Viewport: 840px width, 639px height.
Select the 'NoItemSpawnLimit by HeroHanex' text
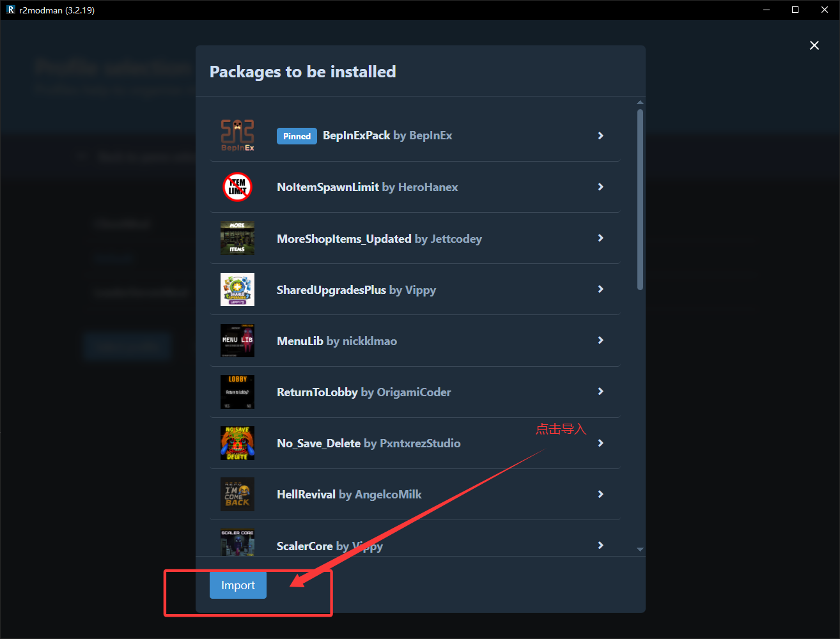[x=368, y=187]
